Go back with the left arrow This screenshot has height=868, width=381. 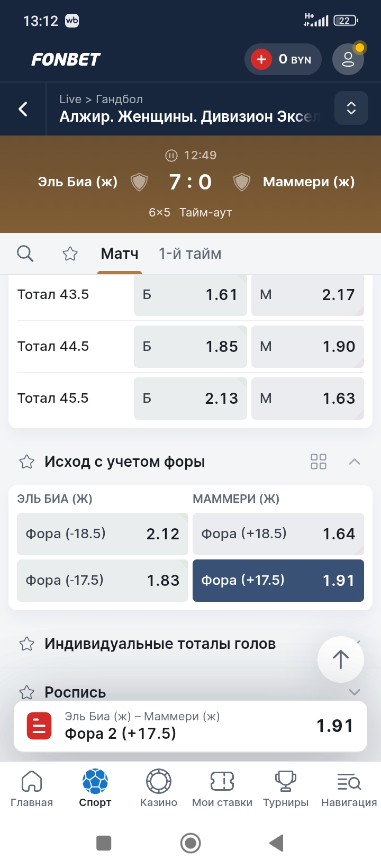23,109
